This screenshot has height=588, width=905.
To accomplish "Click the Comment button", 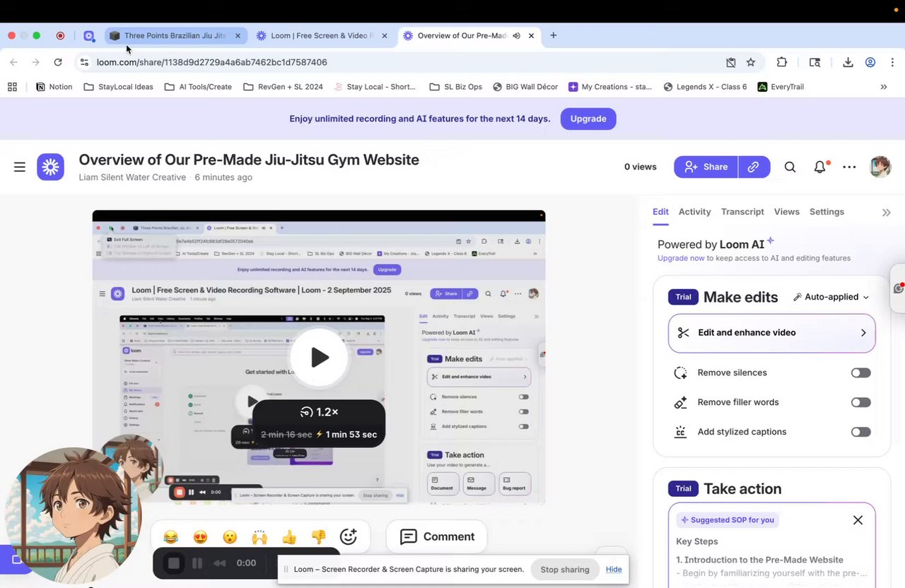I will [437, 537].
